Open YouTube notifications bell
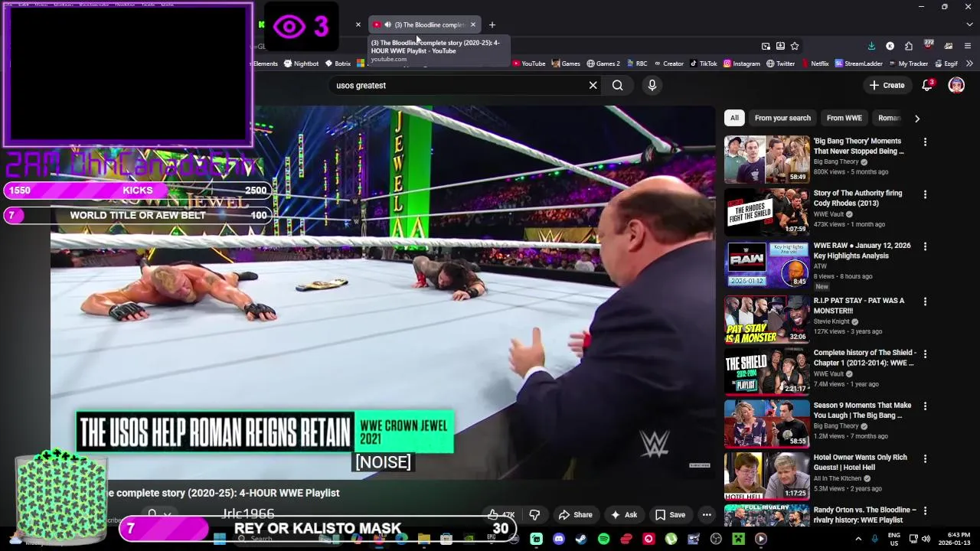 point(927,86)
